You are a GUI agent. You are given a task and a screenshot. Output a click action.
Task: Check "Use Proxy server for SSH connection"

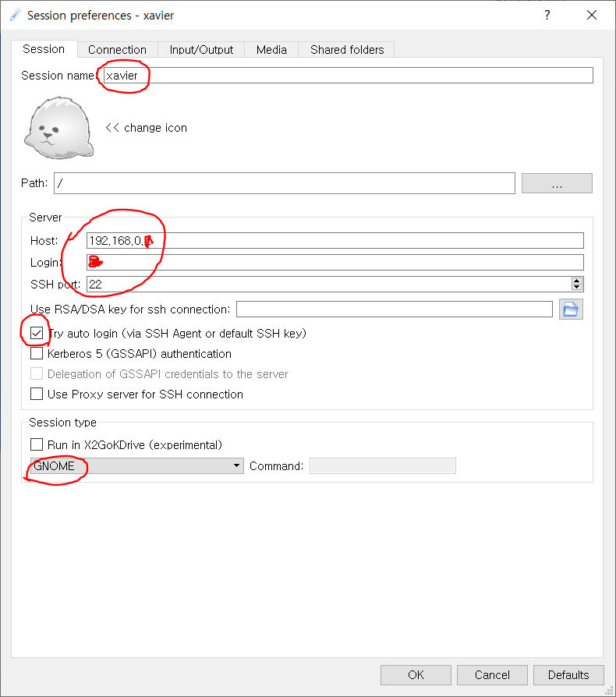click(x=36, y=394)
